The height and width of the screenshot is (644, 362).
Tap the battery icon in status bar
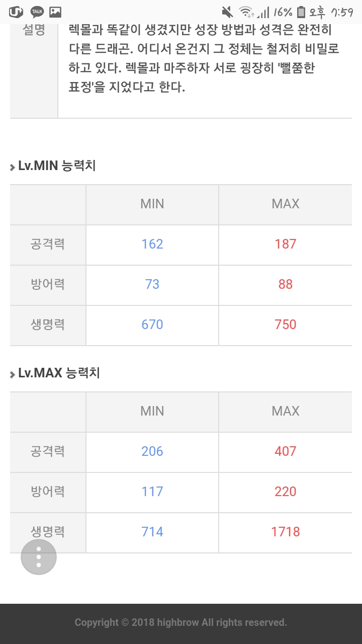click(301, 12)
